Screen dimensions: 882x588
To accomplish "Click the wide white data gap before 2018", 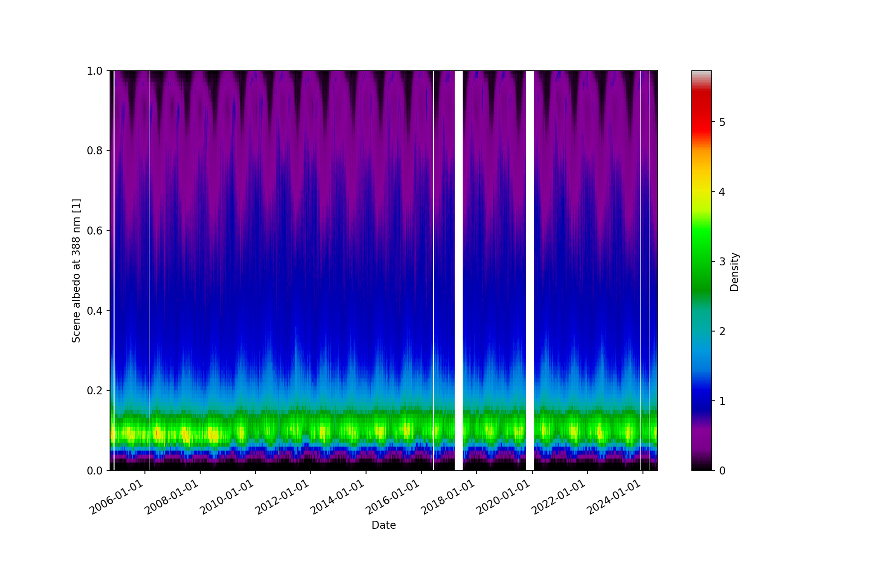I will [x=459, y=270].
